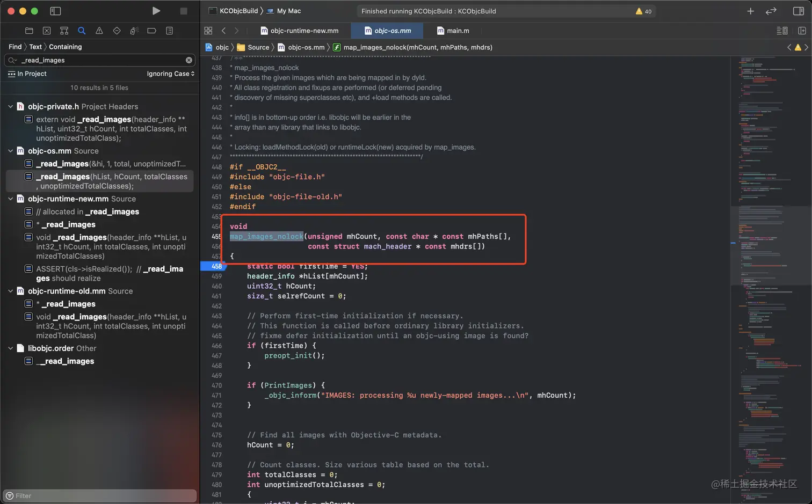Click line number 470 in the gutter
The height and width of the screenshot is (504, 812).
coord(216,385)
